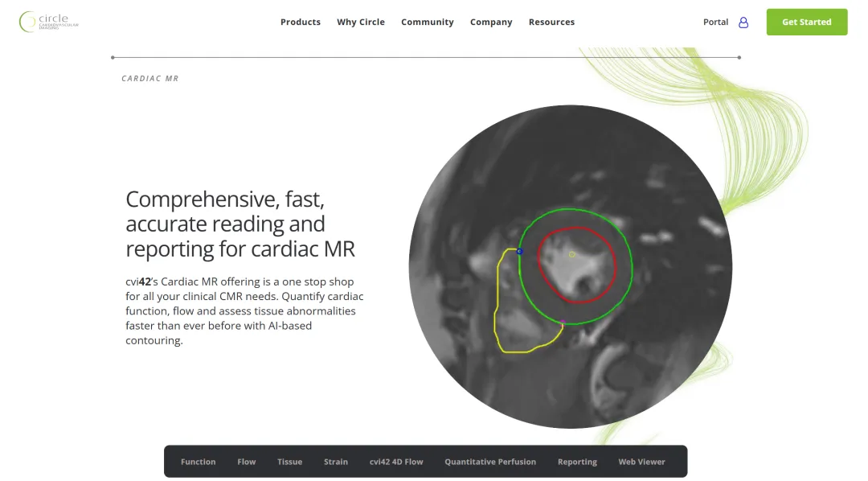The height and width of the screenshot is (481, 868).
Task: Jump to the Web Viewer section
Action: coord(641,462)
